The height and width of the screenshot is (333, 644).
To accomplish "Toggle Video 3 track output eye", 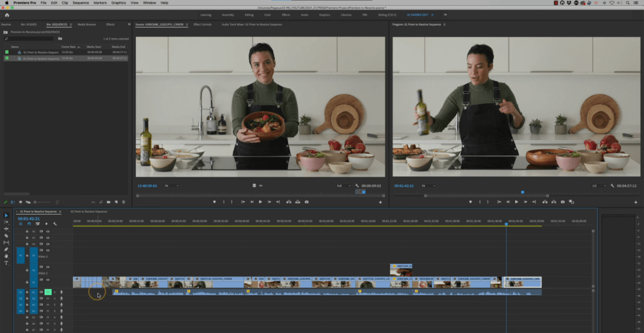I will point(48,251).
